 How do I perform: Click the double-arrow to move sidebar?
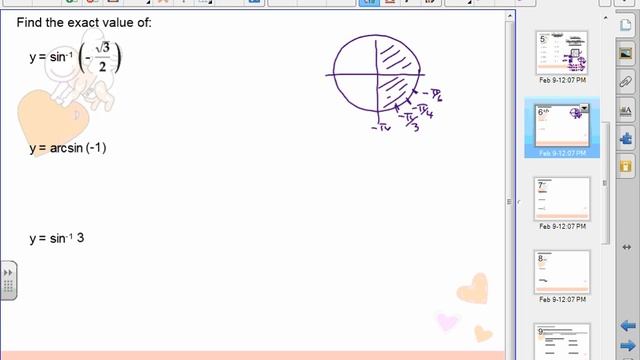tap(627, 247)
